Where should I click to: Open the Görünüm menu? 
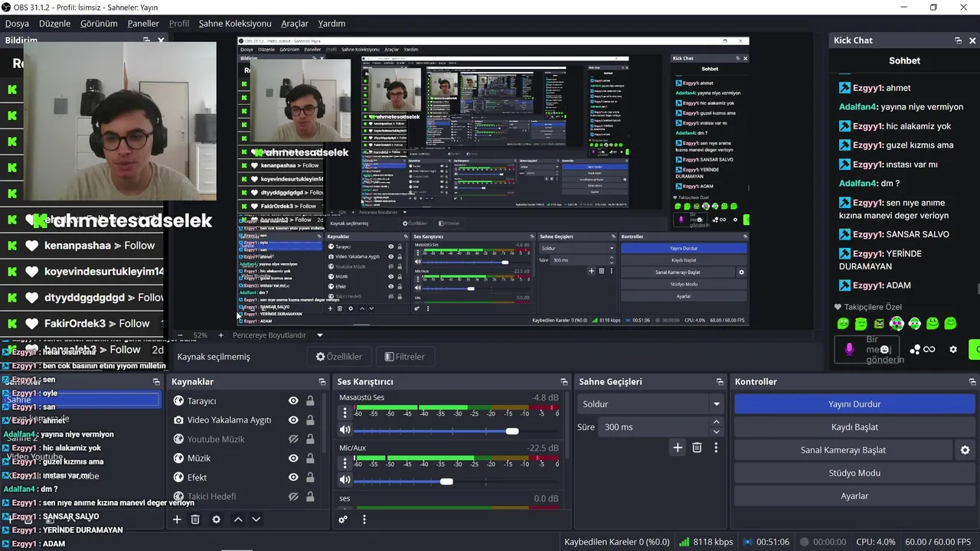point(99,24)
